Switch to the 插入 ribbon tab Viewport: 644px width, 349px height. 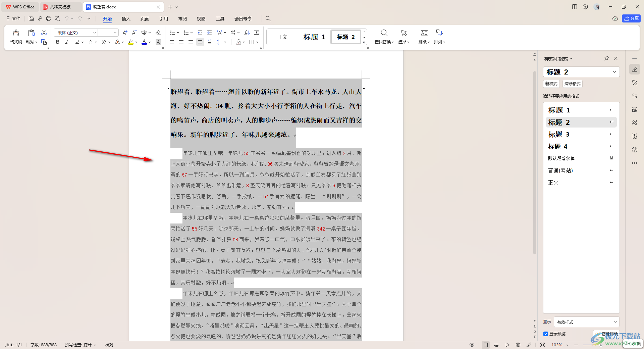pyautogui.click(x=126, y=19)
